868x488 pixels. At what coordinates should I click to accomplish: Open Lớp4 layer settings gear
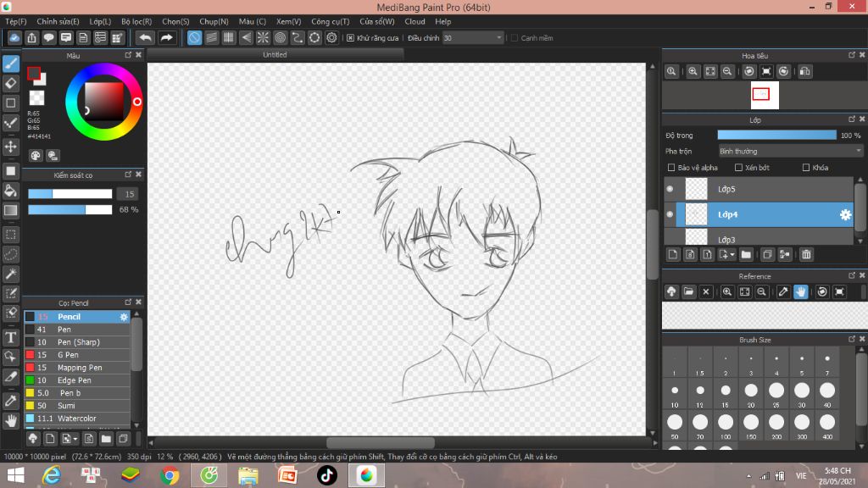pyautogui.click(x=845, y=214)
